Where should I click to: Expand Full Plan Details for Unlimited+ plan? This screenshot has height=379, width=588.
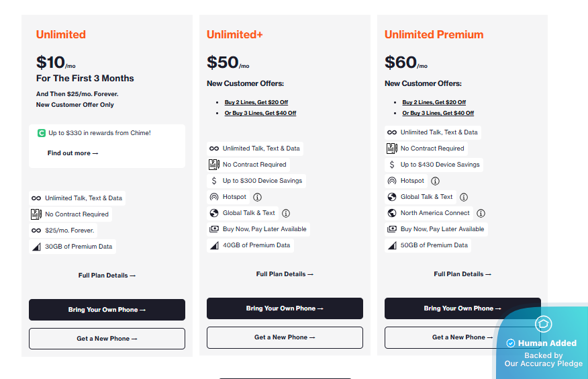(285, 274)
